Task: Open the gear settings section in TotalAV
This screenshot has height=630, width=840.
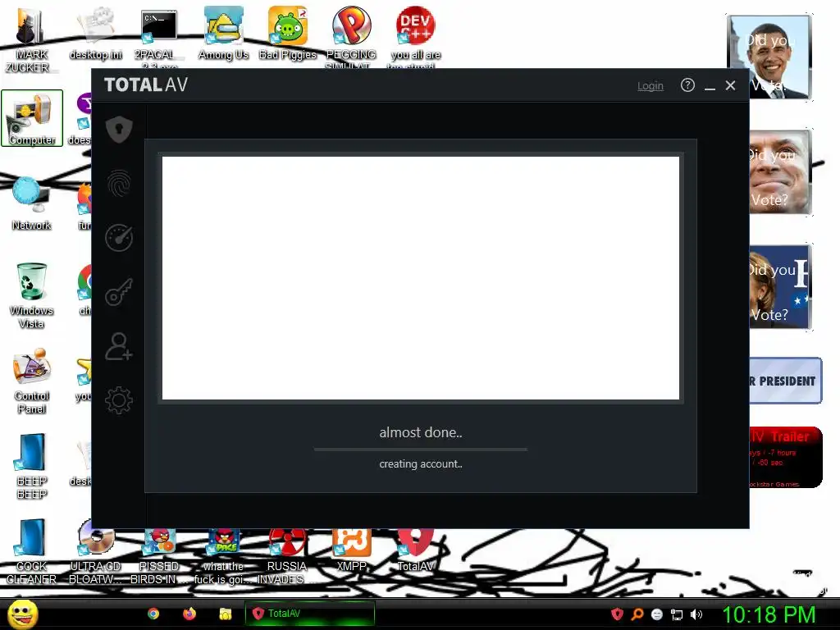Action: [x=119, y=400]
